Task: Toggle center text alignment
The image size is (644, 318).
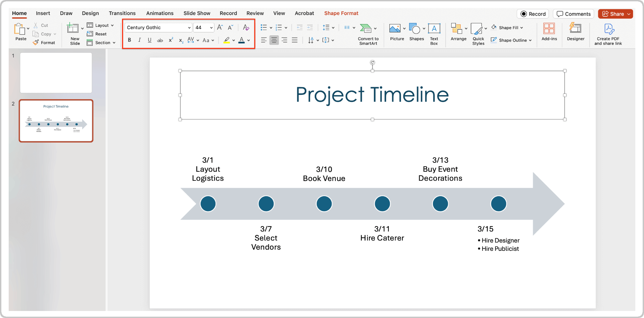Action: pyautogui.click(x=274, y=40)
